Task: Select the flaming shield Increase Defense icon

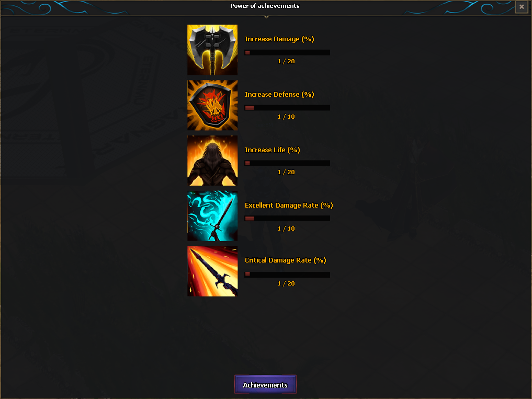Action: (212, 105)
